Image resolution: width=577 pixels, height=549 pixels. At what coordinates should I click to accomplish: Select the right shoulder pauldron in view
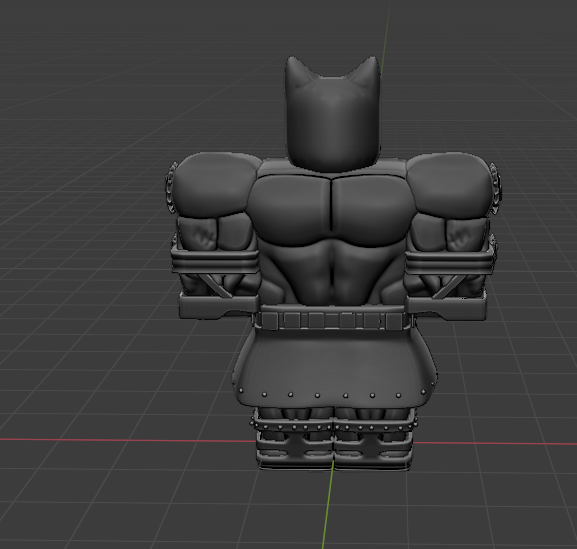(450, 185)
